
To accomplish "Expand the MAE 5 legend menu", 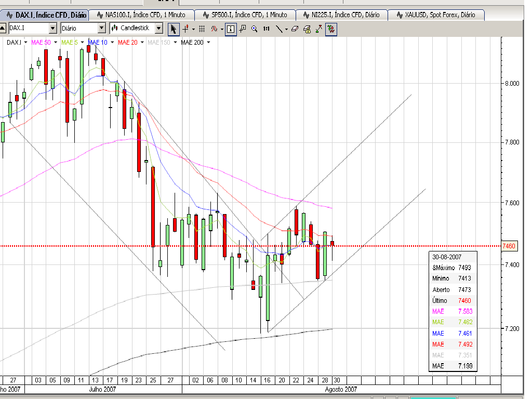I will pyautogui.click(x=82, y=43).
